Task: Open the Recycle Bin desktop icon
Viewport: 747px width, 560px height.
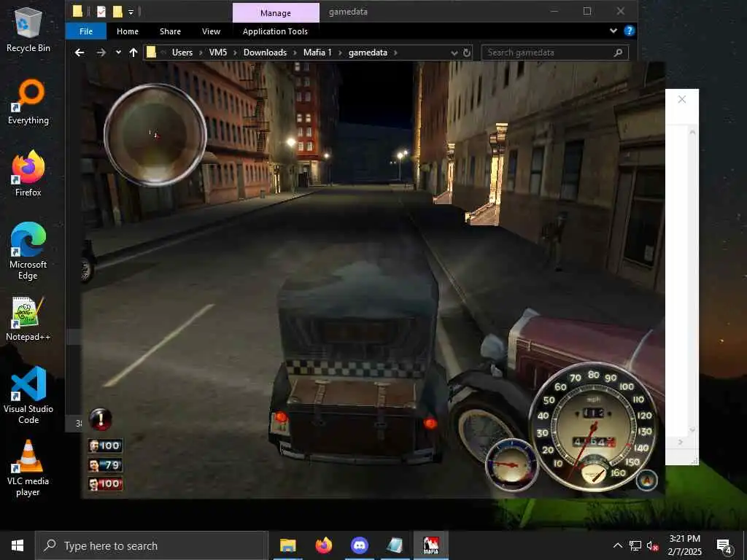Action: (28, 28)
